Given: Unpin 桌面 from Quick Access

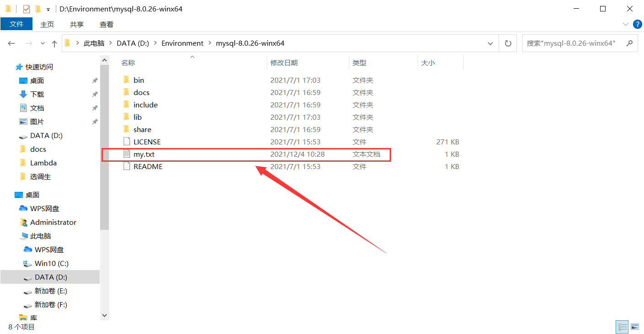Looking at the screenshot, I should tap(95, 80).
